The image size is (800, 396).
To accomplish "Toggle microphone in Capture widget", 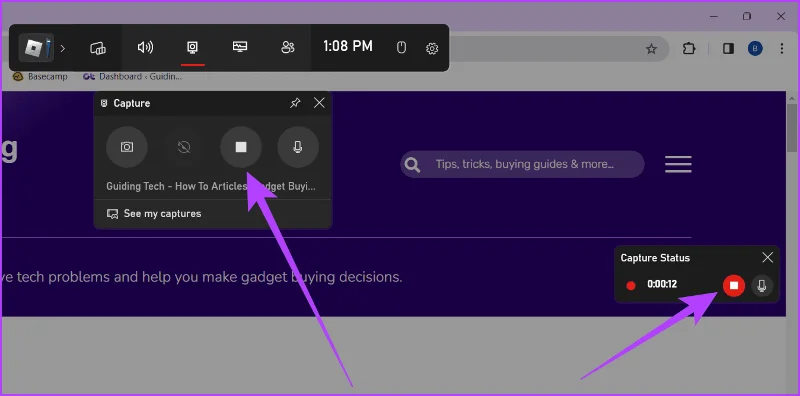I will tap(298, 147).
